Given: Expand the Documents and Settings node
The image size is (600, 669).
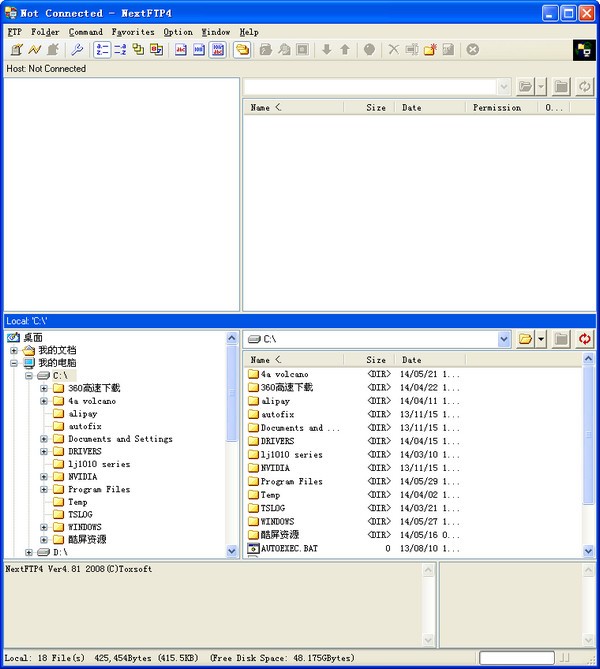Looking at the screenshot, I should click(44, 439).
